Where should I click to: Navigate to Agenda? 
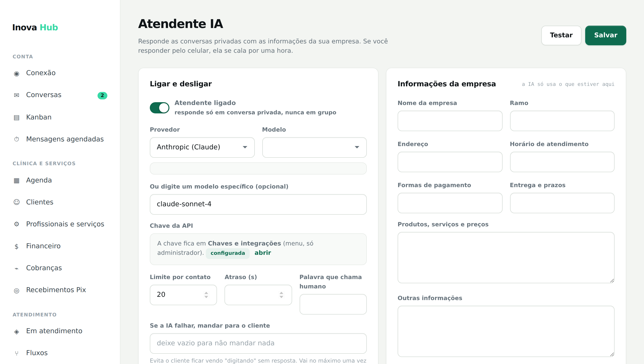[x=60, y=180]
